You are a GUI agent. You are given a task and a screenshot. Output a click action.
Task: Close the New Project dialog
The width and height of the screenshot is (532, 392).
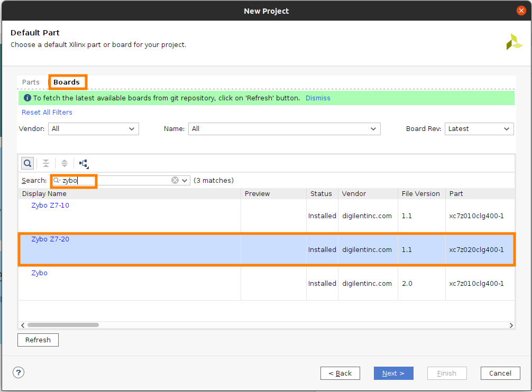(x=521, y=11)
